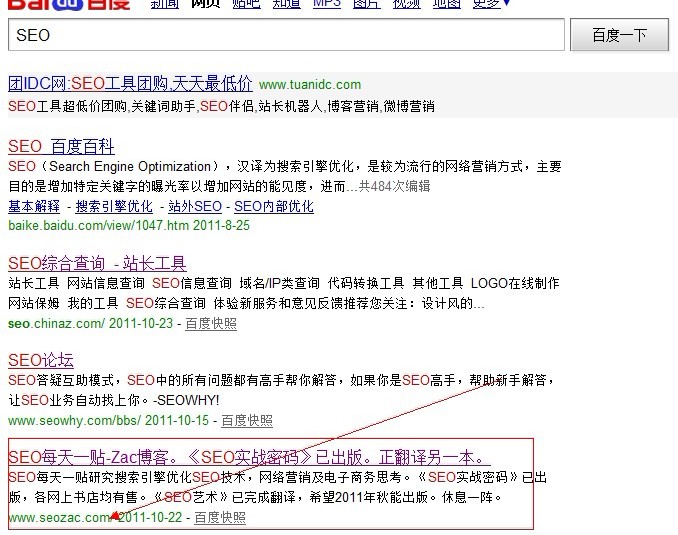Expand the 更多 more dropdown
The height and width of the screenshot is (535, 678).
[491, 4]
